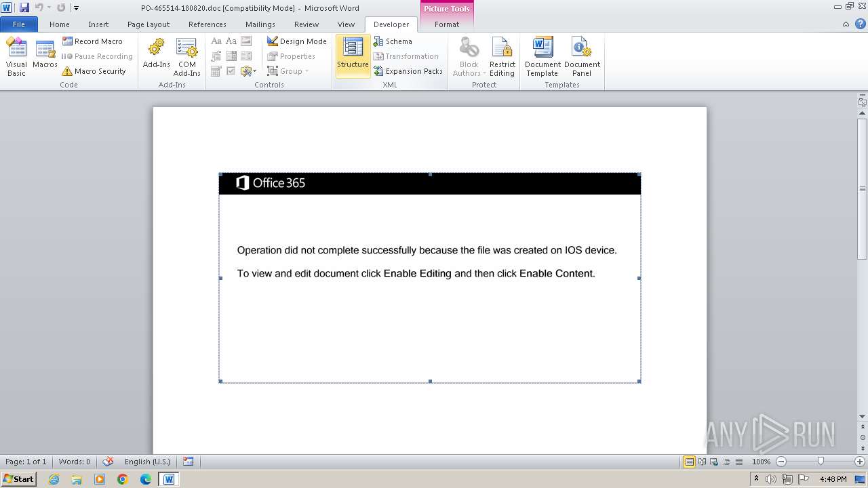Open the Document Panel settings
868x488 pixels.
(x=582, y=57)
